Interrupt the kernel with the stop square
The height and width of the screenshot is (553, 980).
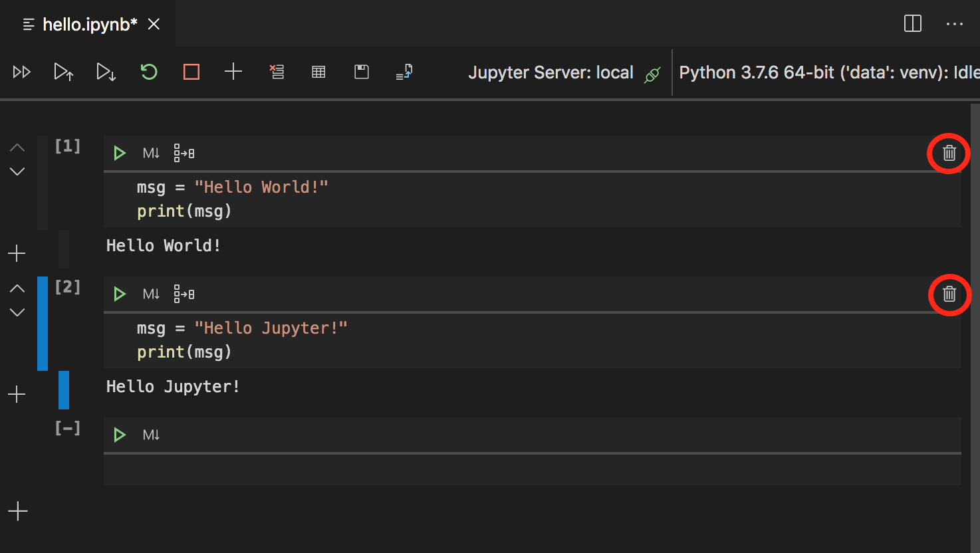pos(191,72)
